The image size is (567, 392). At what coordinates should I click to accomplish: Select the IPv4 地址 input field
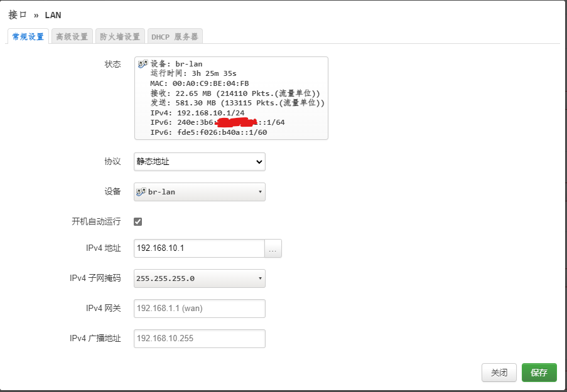point(199,248)
